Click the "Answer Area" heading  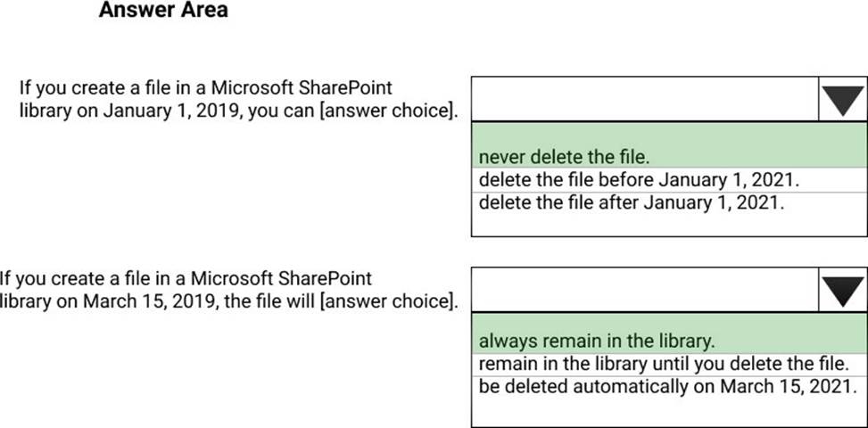(x=163, y=11)
